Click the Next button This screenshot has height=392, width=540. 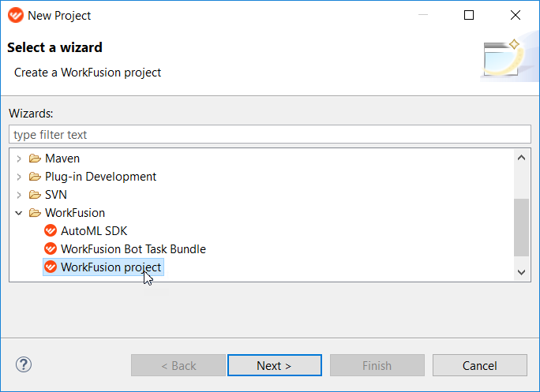275,365
